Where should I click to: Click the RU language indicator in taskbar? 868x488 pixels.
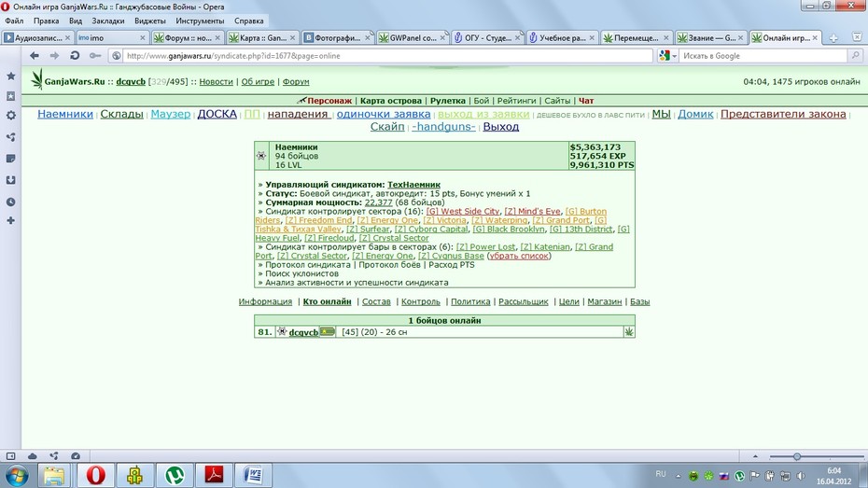pos(661,474)
